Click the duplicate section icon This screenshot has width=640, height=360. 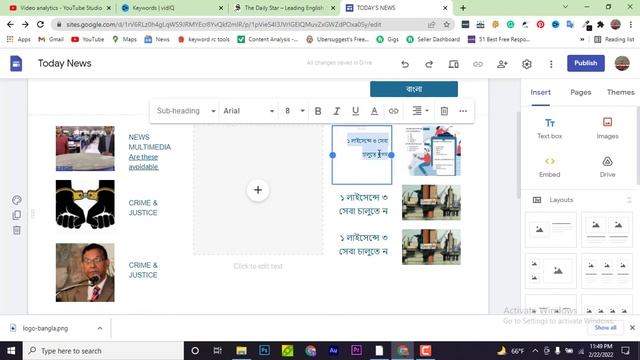17,215
